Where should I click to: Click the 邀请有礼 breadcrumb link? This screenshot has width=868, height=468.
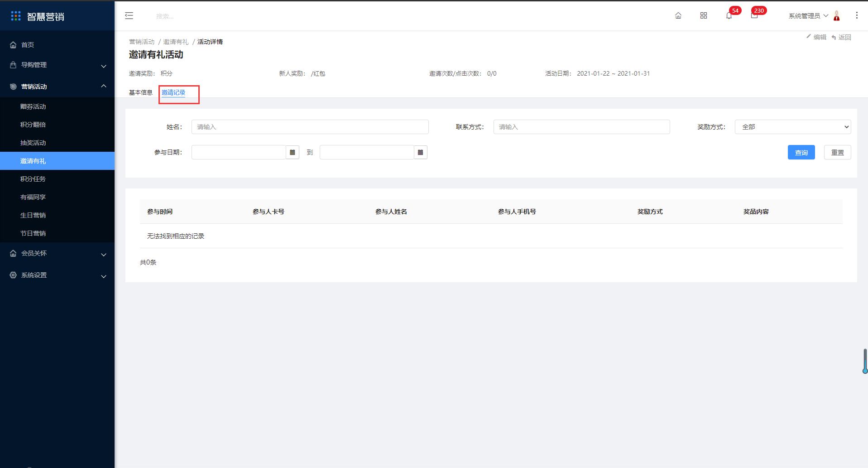pyautogui.click(x=176, y=42)
